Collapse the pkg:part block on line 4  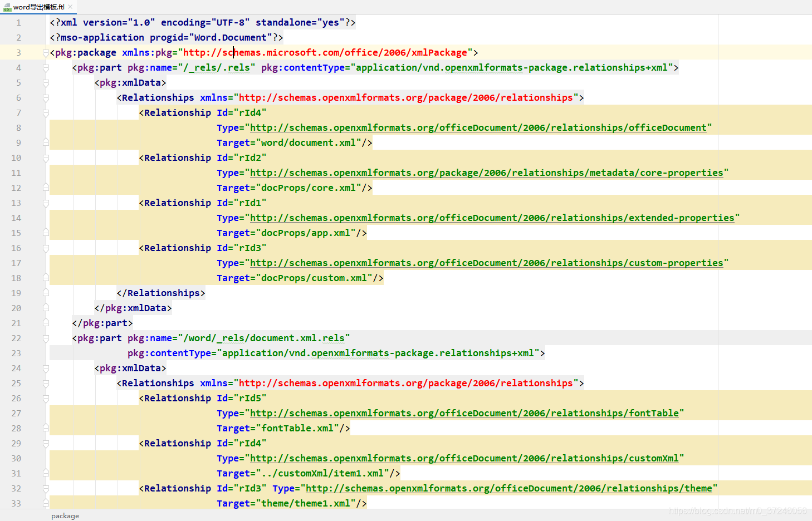click(46, 68)
